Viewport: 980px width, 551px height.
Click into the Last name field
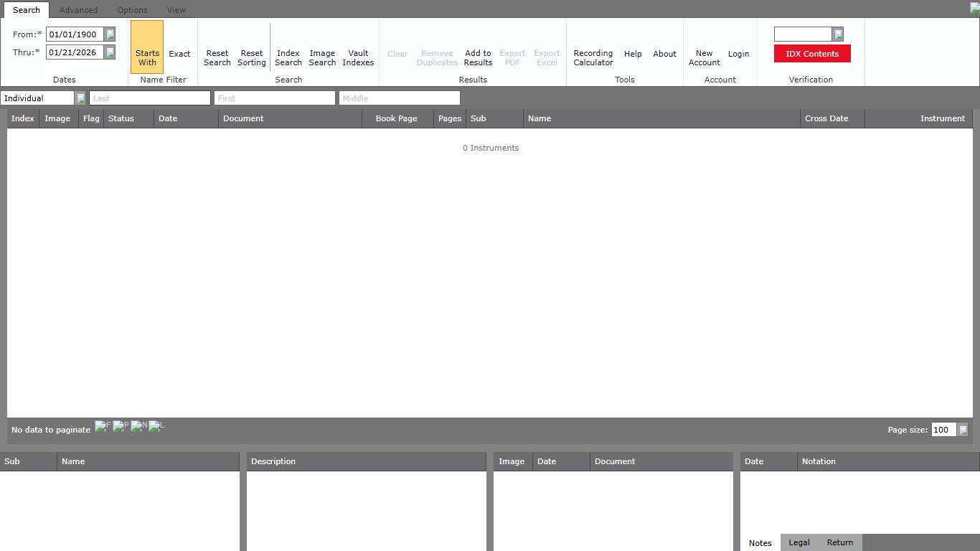pos(149,98)
